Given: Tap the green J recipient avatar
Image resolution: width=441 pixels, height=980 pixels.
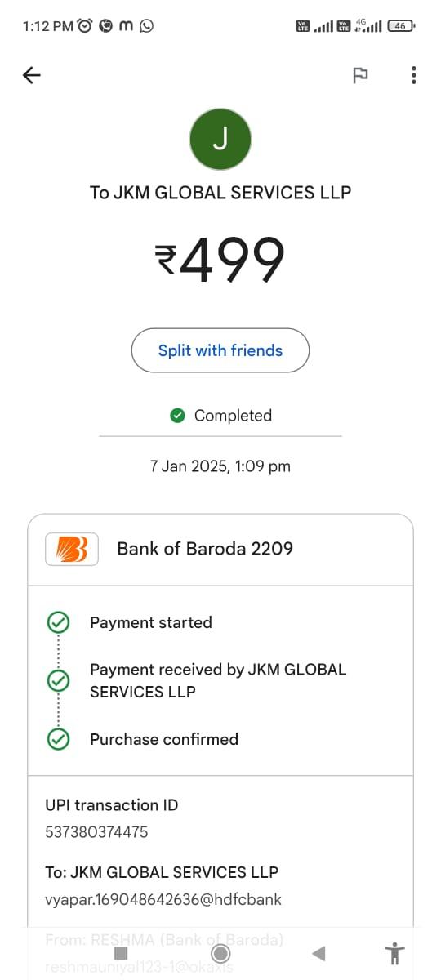Looking at the screenshot, I should coord(220,140).
